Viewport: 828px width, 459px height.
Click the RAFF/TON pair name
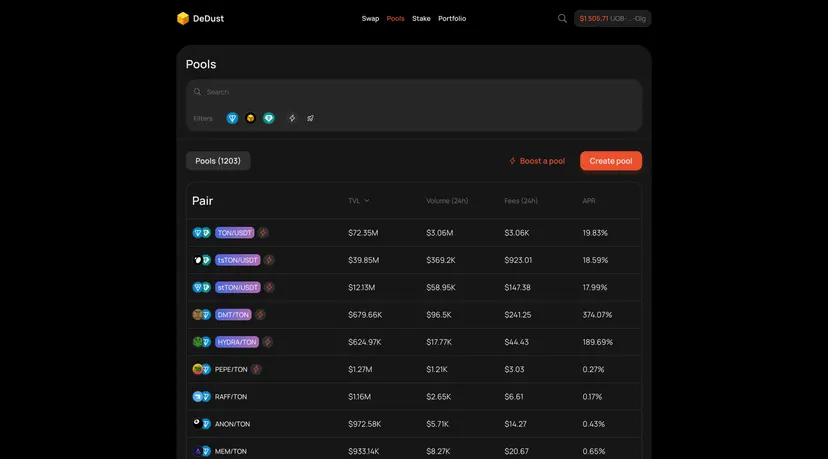(231, 397)
